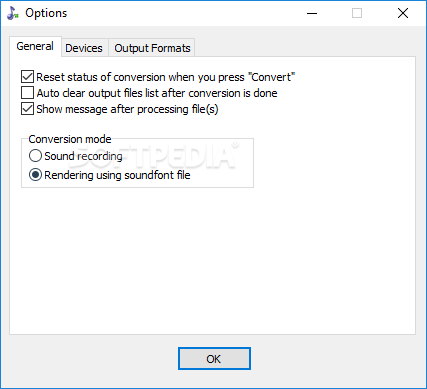Click the music note app icon in title bar
This screenshot has width=427, height=389.
pyautogui.click(x=13, y=13)
